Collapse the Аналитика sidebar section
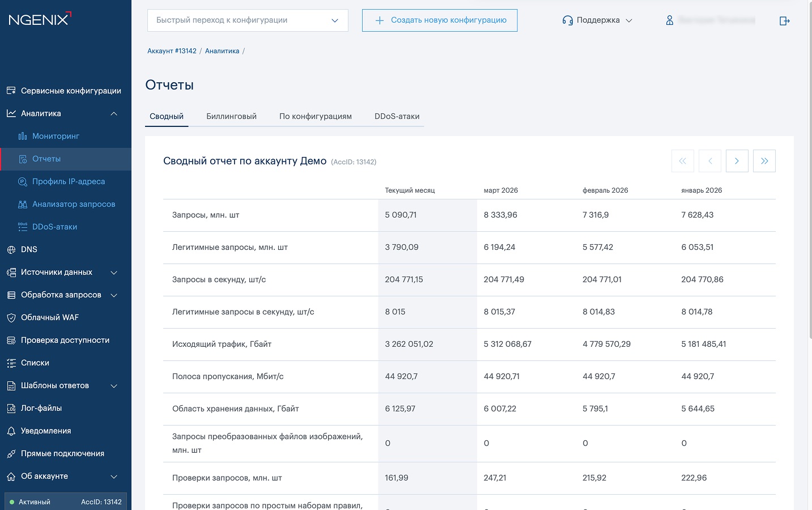Viewport: 812px width, 510px height. click(x=114, y=113)
